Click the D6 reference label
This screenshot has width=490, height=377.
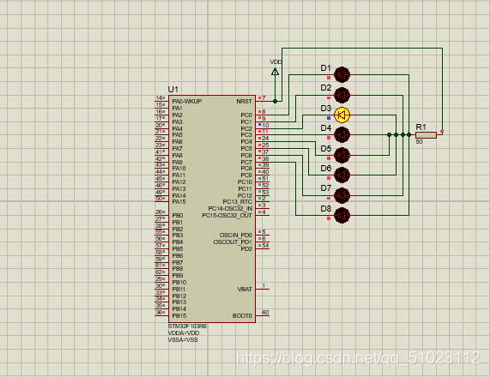click(326, 168)
